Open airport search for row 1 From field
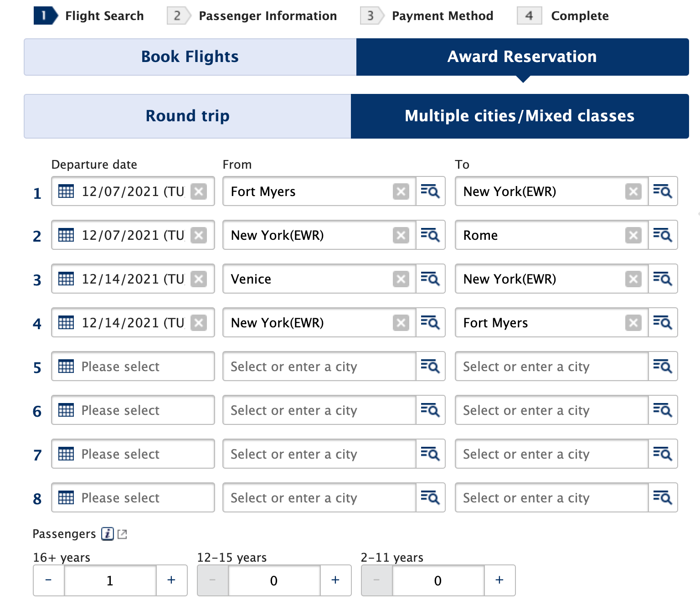 tap(430, 191)
